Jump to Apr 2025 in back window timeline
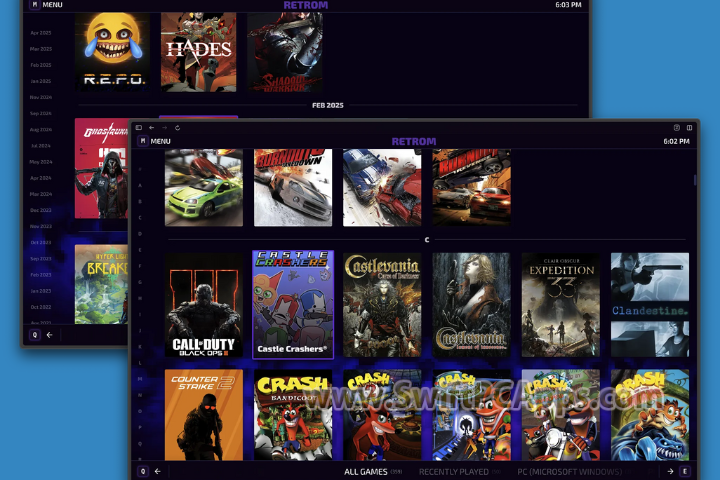720x480 pixels. click(41, 33)
